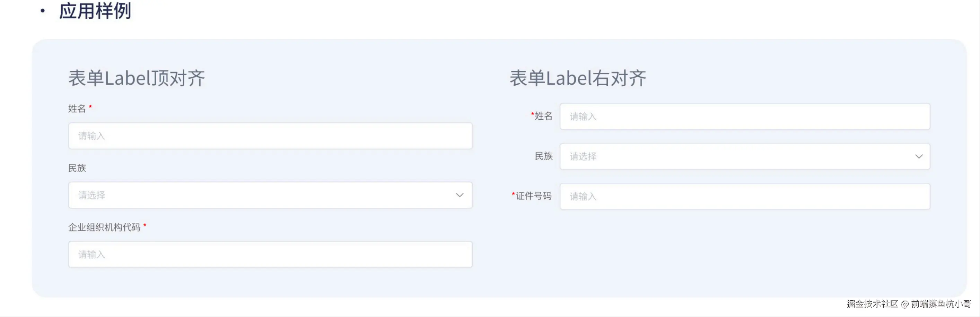Image resolution: width=980 pixels, height=317 pixels.
Task: Click the 表单Label顶对齐 heading
Action: [137, 78]
